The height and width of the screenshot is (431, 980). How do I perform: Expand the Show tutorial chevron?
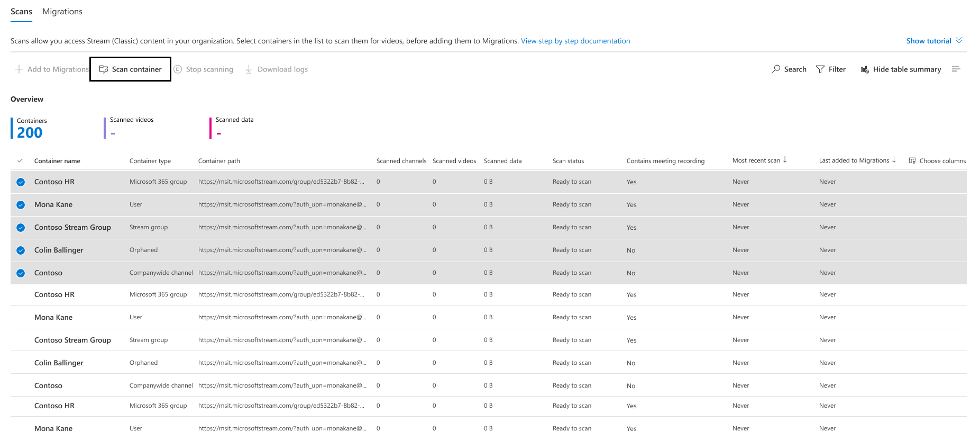coord(959,41)
